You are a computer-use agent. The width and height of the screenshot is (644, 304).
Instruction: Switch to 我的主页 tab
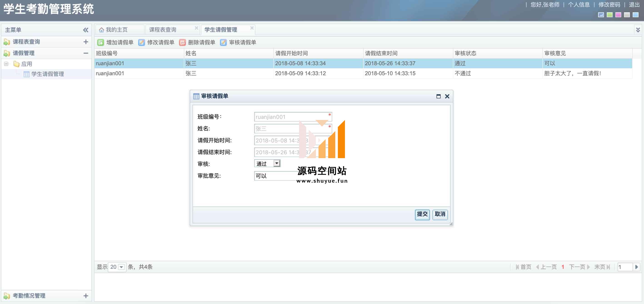pyautogui.click(x=117, y=30)
